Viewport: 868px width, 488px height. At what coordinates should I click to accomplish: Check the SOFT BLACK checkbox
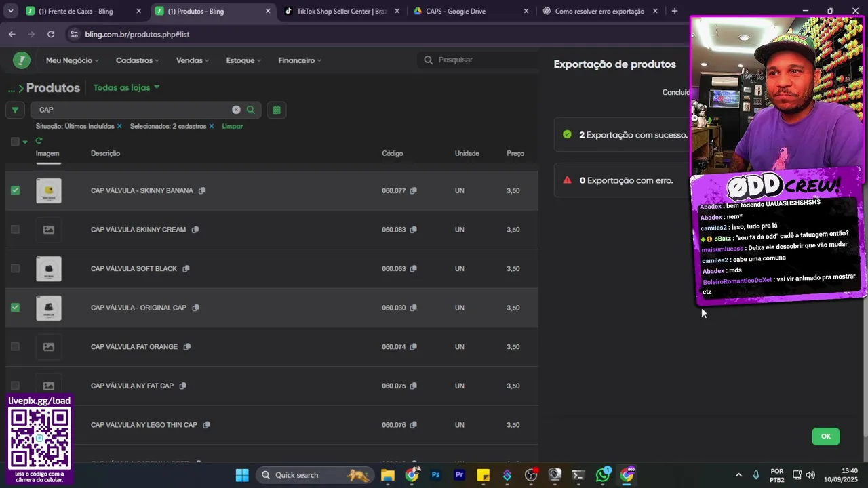point(15,268)
